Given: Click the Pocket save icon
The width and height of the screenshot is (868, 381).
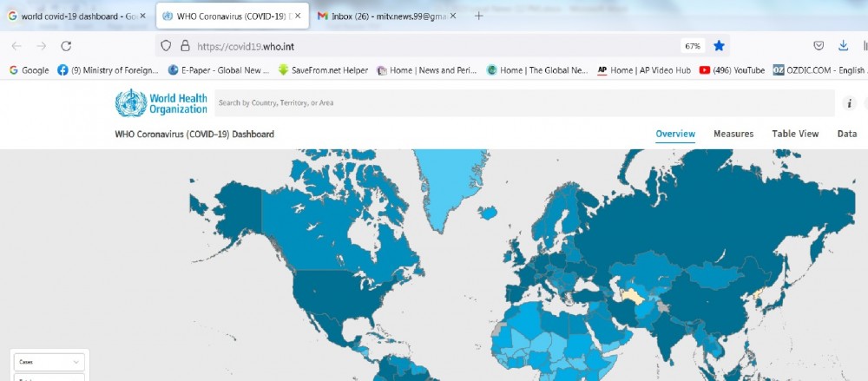Looking at the screenshot, I should coord(819,46).
